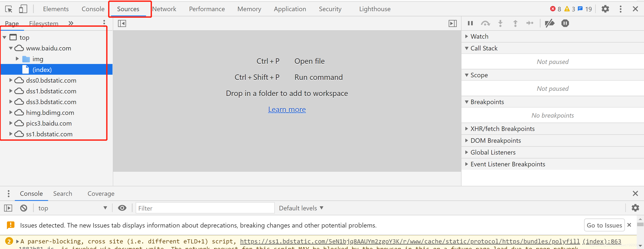Toggle live expression eye icon
The width and height of the screenshot is (644, 249).
click(122, 208)
